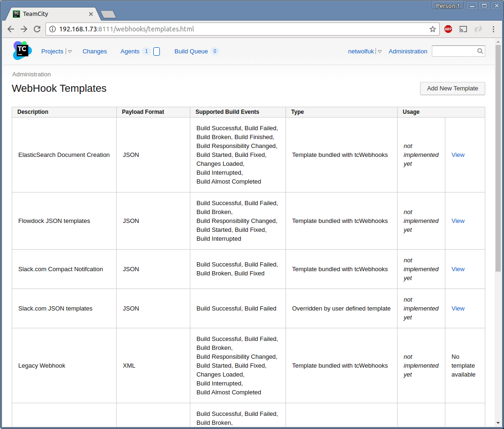Click 'ElasticSearch Document Creation' cell

click(x=64, y=155)
